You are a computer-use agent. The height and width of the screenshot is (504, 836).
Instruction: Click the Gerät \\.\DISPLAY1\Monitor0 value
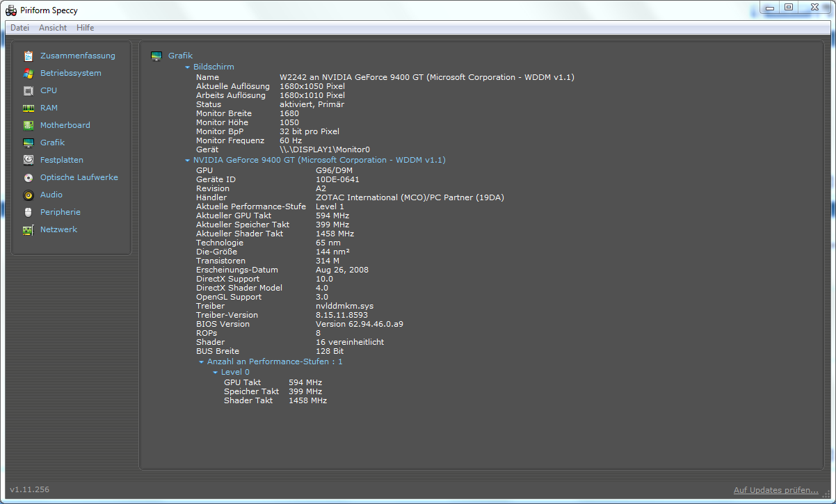(325, 149)
